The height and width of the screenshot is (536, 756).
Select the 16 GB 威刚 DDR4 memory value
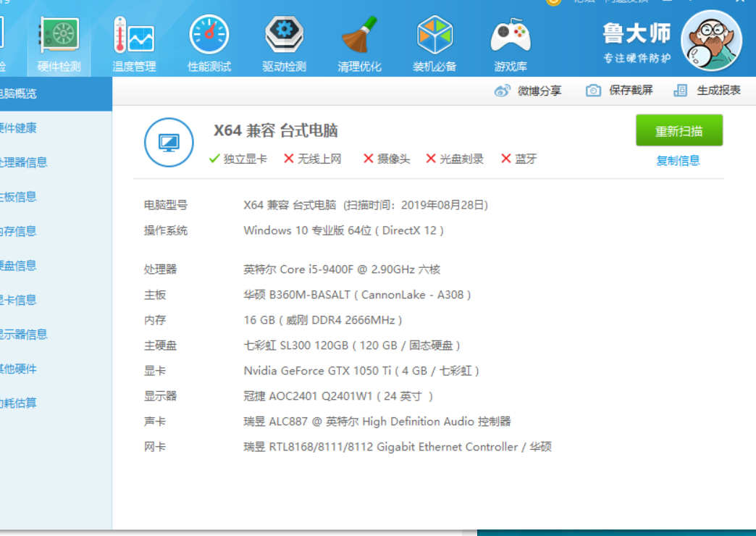pyautogui.click(x=323, y=320)
